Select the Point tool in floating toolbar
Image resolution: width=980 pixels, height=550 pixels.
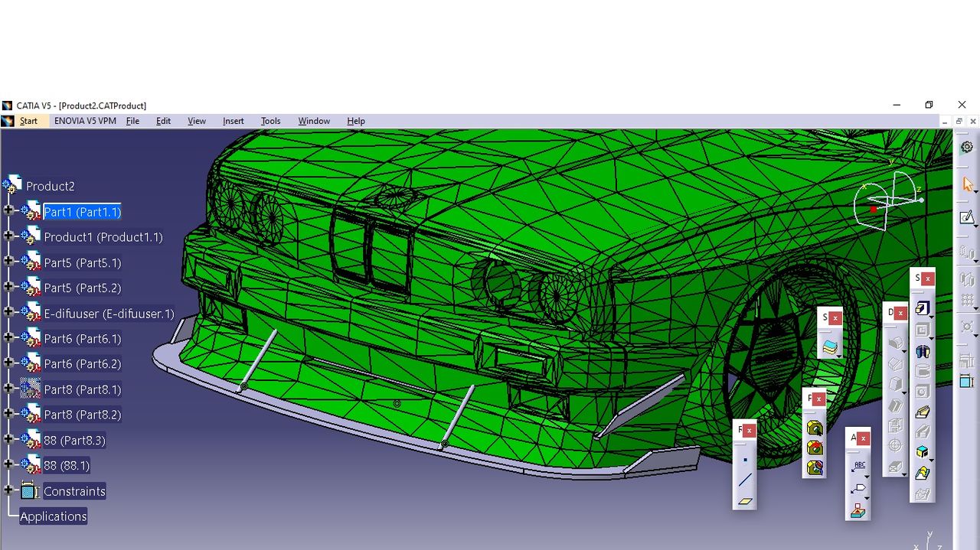[745, 460]
